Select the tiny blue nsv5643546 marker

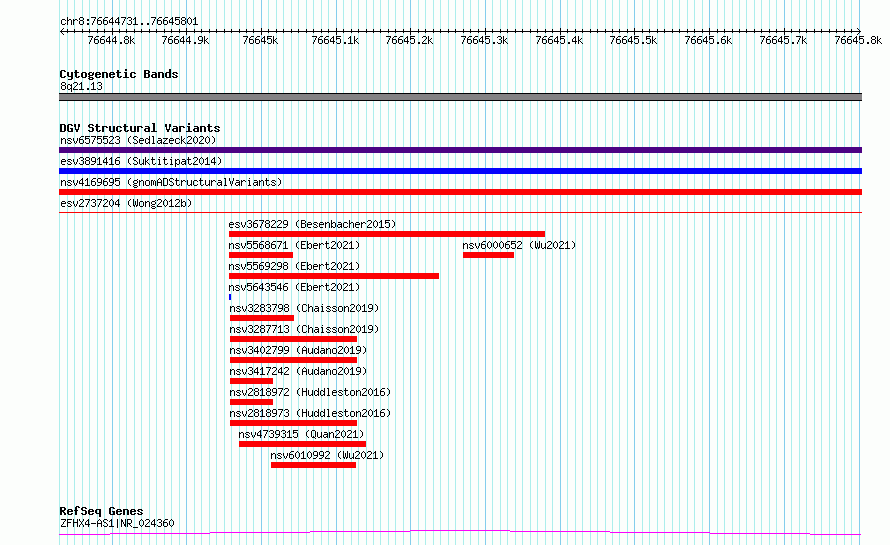coord(230,297)
